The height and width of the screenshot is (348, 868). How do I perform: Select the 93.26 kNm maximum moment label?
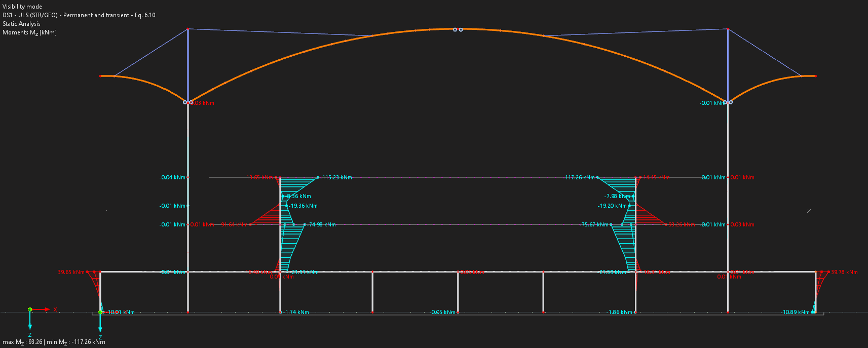click(682, 225)
